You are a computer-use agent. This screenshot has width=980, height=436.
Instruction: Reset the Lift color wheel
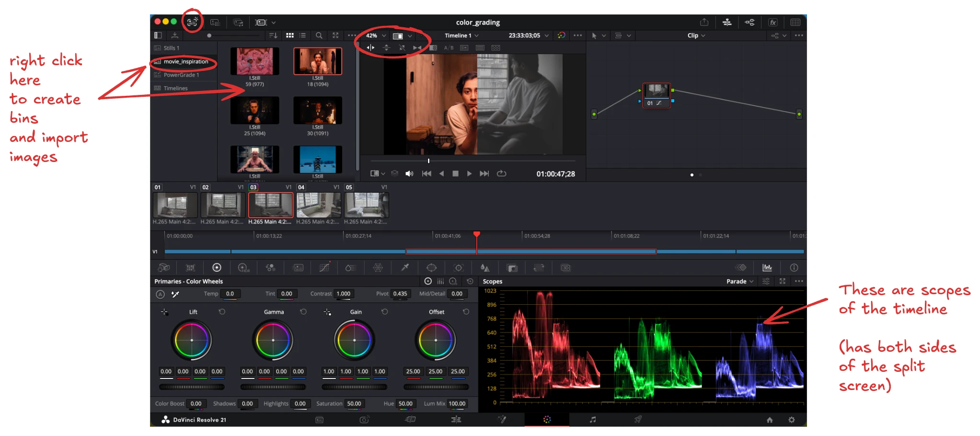(222, 312)
